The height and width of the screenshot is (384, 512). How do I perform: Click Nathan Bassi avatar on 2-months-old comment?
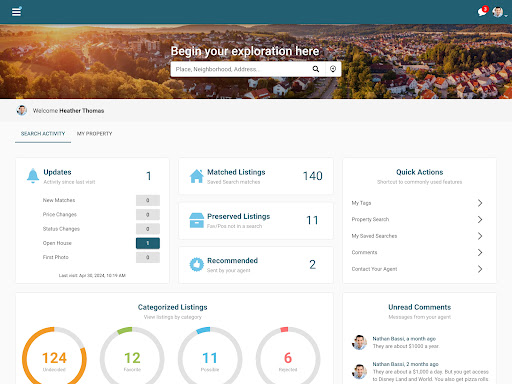click(359, 371)
